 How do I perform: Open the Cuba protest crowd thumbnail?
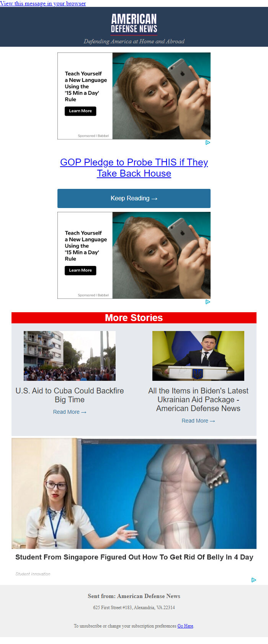point(70,356)
